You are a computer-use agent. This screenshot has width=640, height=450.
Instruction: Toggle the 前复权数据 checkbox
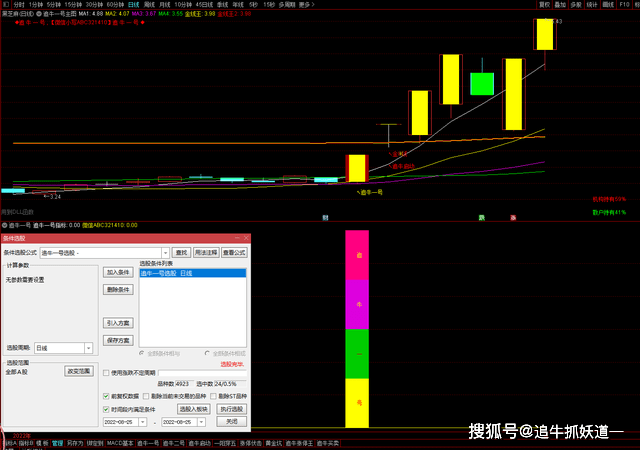pyautogui.click(x=106, y=396)
